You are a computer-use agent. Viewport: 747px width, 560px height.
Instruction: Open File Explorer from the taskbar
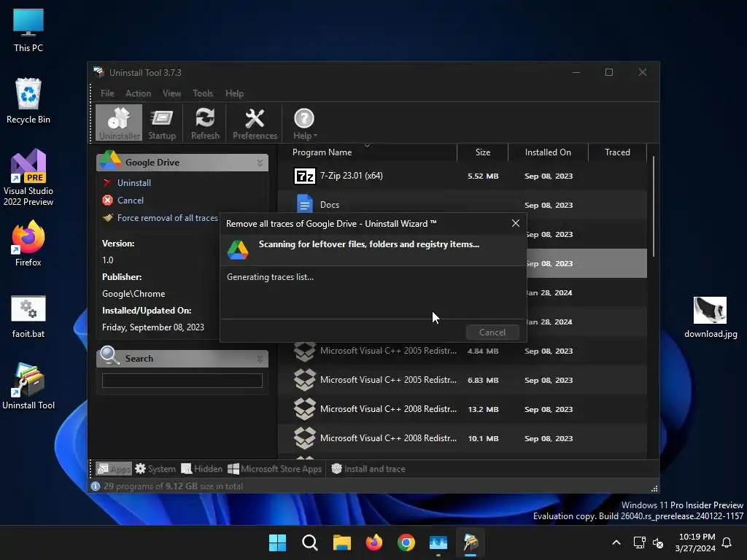tap(341, 542)
